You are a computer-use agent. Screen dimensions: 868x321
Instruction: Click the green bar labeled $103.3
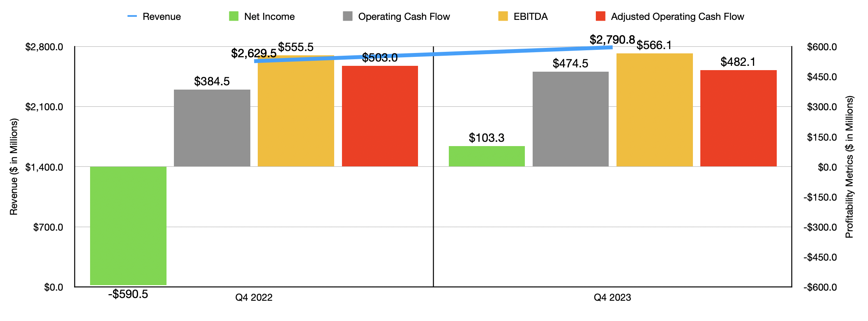pyautogui.click(x=487, y=156)
